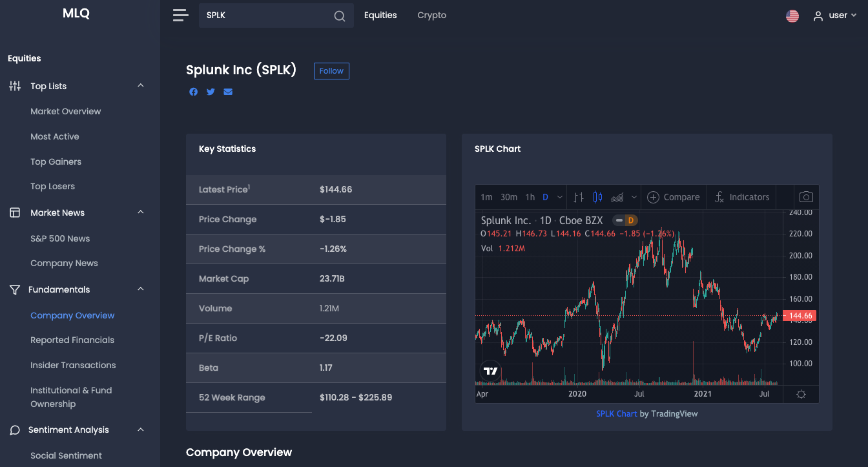
Task: Share Splunk on Facebook
Action: (x=194, y=92)
